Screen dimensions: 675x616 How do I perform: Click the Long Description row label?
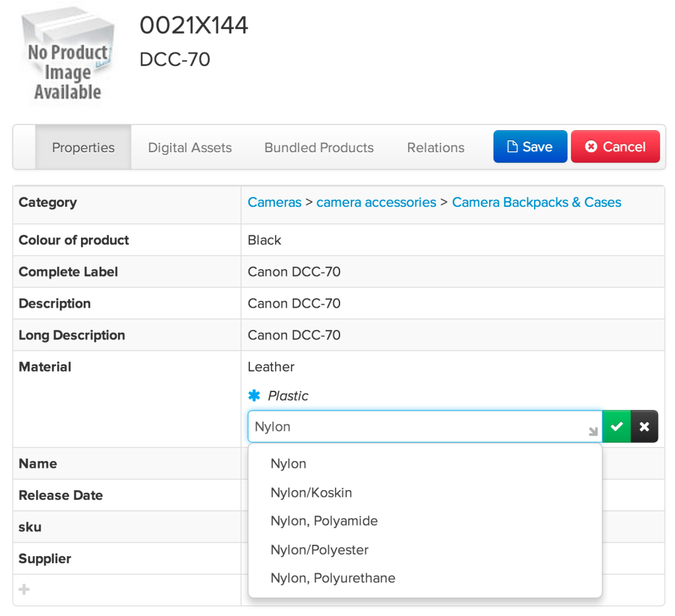pyautogui.click(x=72, y=335)
